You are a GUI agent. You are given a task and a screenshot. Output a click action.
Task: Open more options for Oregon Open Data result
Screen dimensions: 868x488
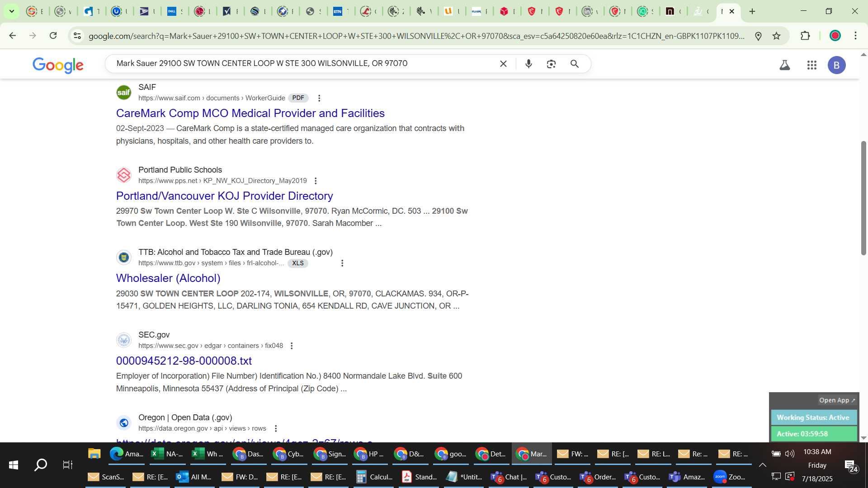pos(276,428)
